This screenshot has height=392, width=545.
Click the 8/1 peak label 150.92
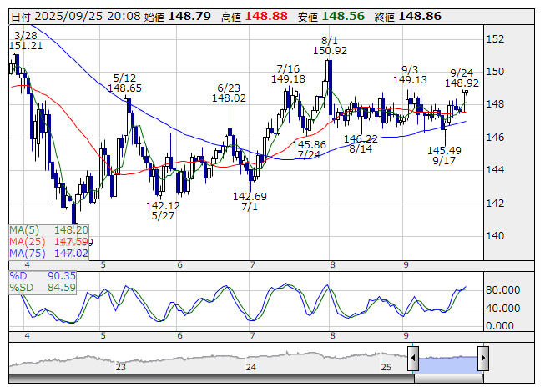330,51
